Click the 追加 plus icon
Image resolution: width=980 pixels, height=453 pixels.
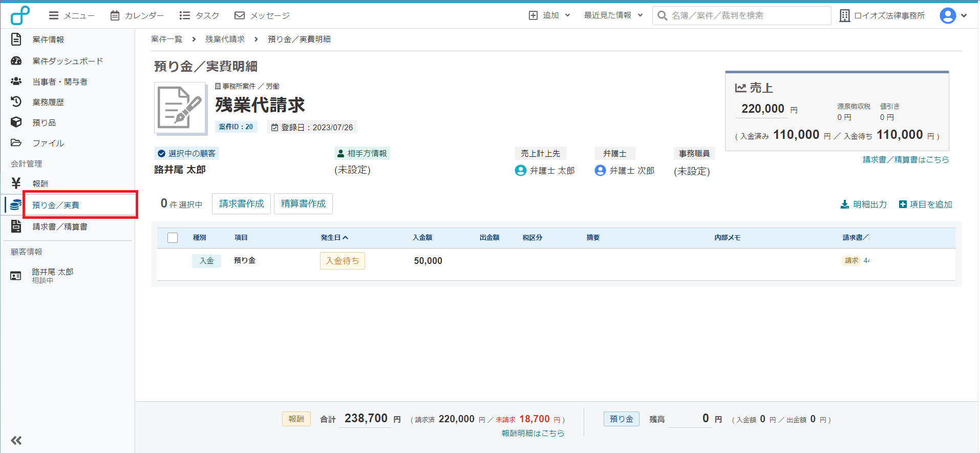533,15
